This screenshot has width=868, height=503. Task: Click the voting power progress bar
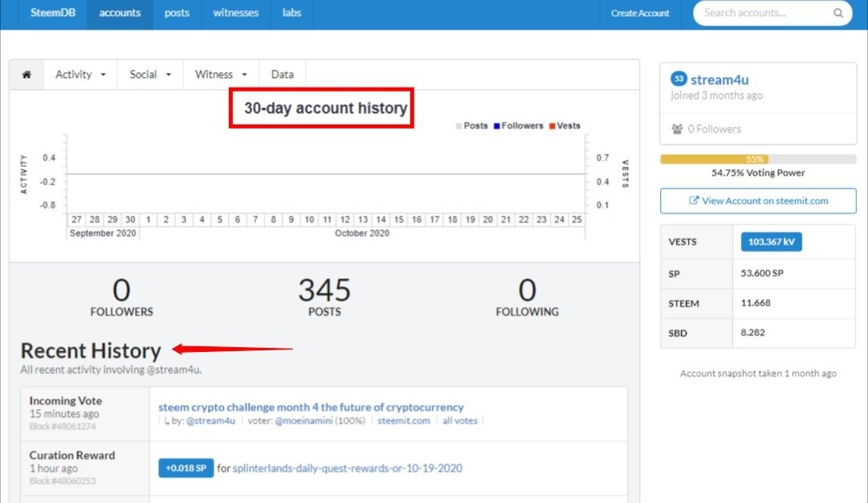pyautogui.click(x=758, y=159)
